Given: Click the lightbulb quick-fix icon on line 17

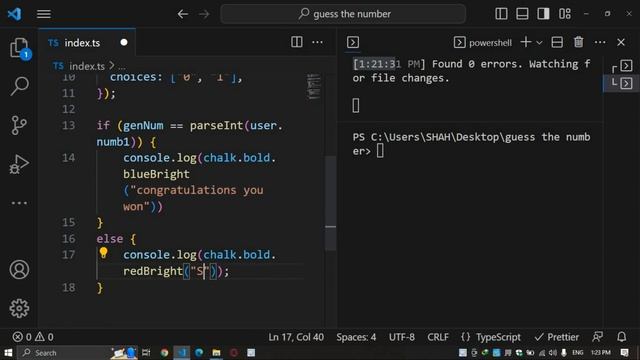Looking at the screenshot, I should [103, 253].
